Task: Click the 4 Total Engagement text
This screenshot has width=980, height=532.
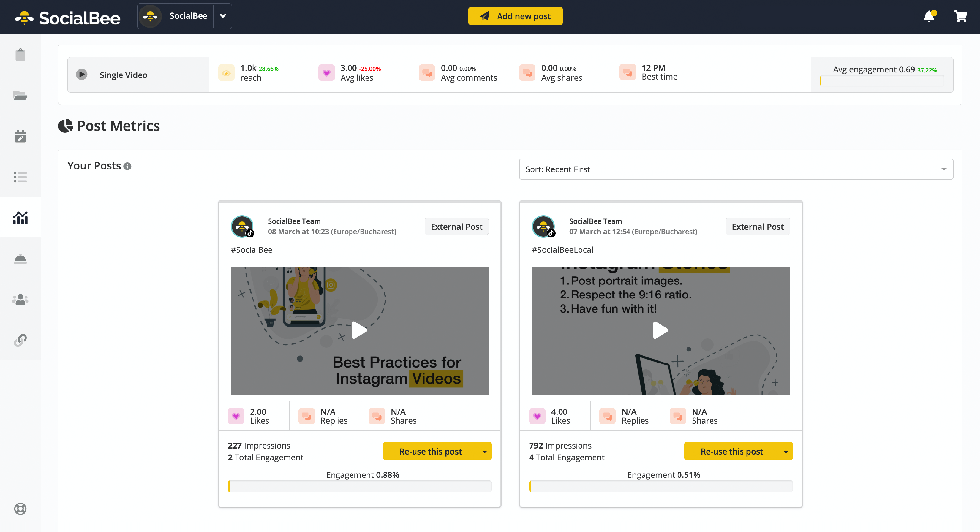Action: click(567, 458)
